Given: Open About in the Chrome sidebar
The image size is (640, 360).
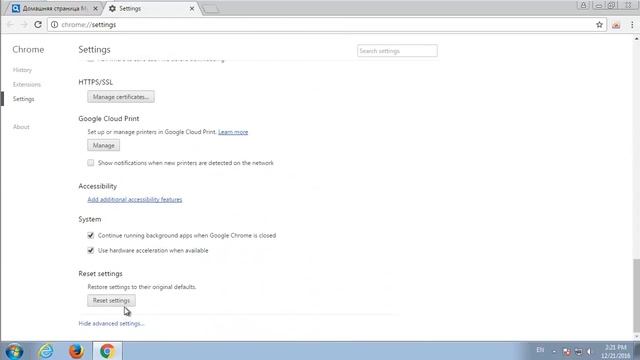Looking at the screenshot, I should click(x=21, y=127).
